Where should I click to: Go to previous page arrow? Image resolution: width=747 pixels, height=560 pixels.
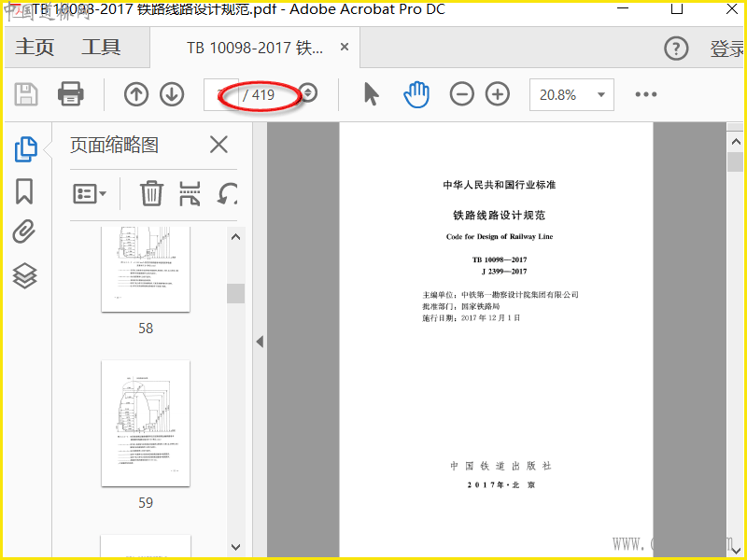[136, 94]
